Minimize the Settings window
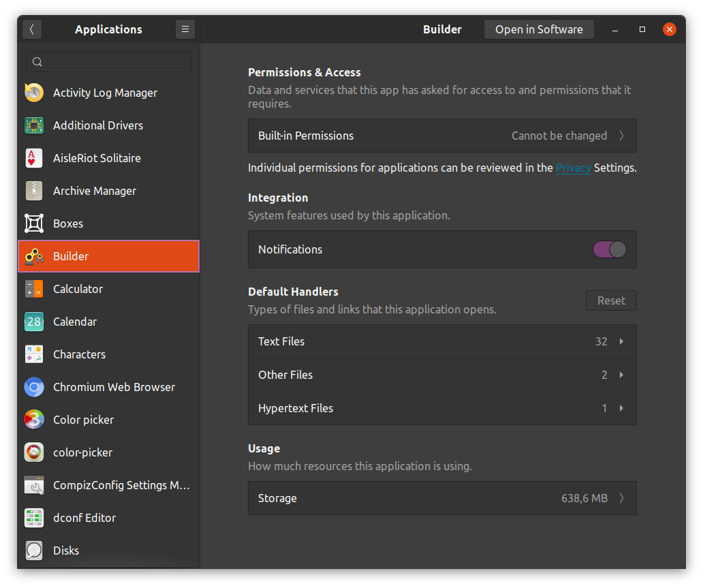Viewport: 703px width, 588px height. pos(615,29)
